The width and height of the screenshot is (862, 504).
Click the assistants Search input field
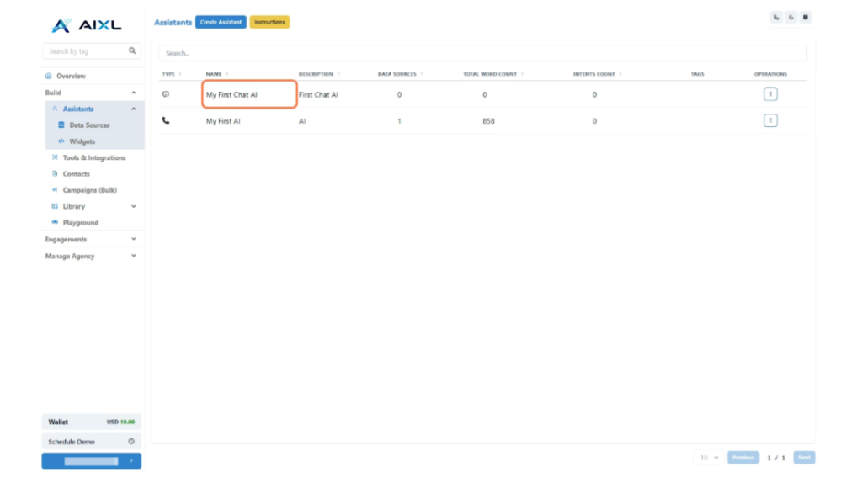[x=482, y=53]
